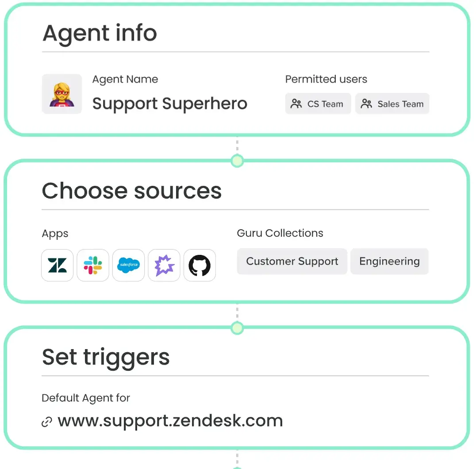Toggle the CS Team permitted users chip
The image size is (476, 469).
click(318, 104)
